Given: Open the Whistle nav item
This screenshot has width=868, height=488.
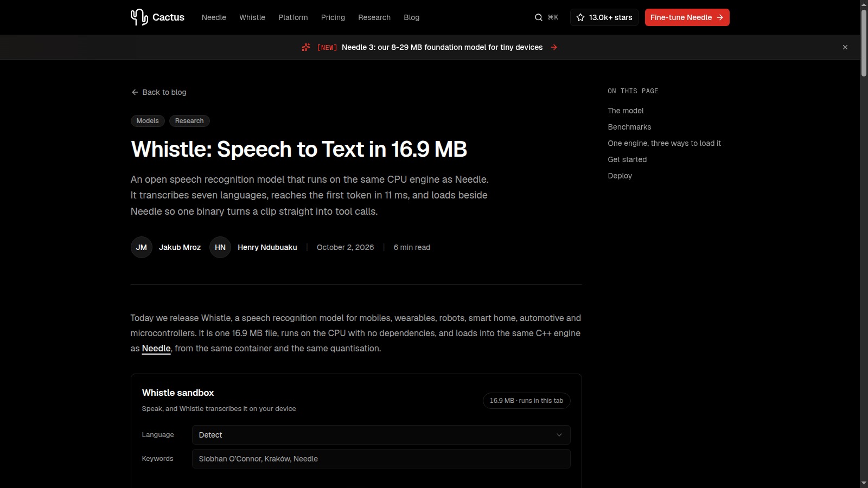Looking at the screenshot, I should (252, 17).
